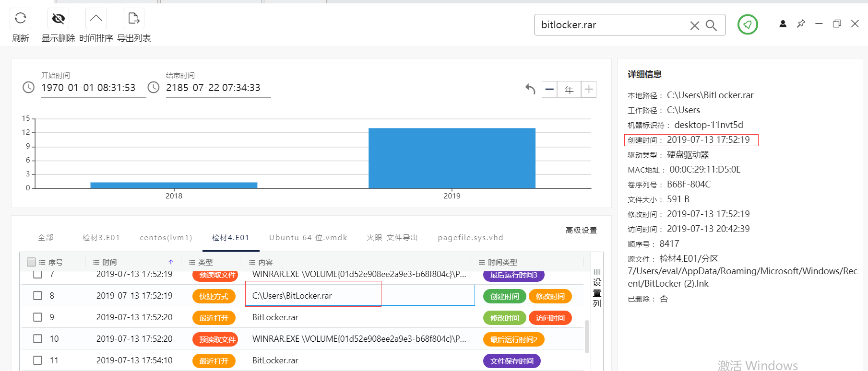Click the table vertical scrollbar

click(x=587, y=336)
